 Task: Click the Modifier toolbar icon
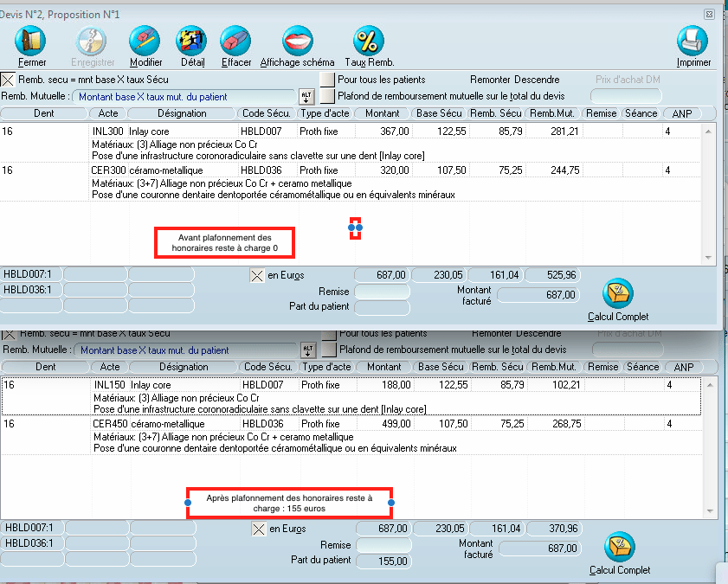[145, 42]
